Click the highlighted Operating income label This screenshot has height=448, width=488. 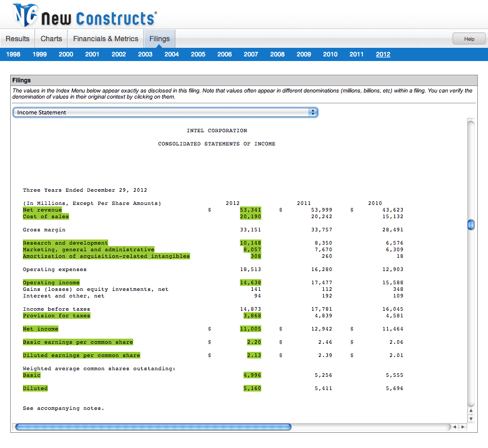[x=51, y=282]
